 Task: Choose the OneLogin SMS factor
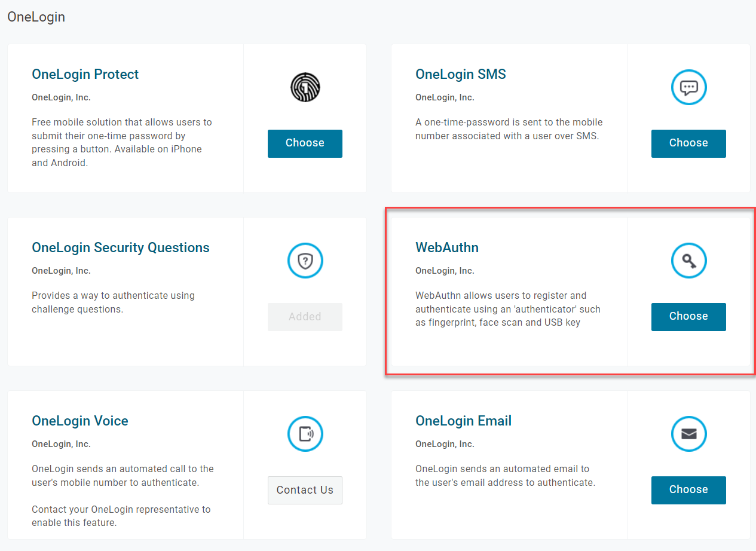tap(688, 143)
